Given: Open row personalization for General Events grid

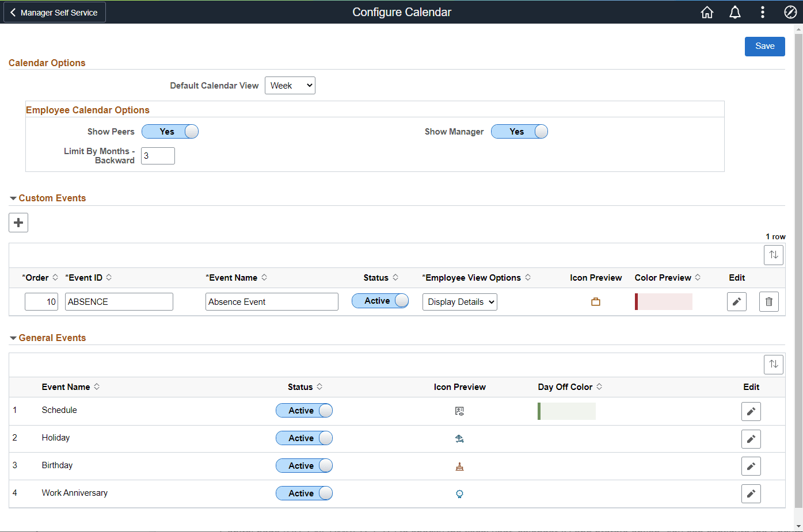Looking at the screenshot, I should 773,363.
